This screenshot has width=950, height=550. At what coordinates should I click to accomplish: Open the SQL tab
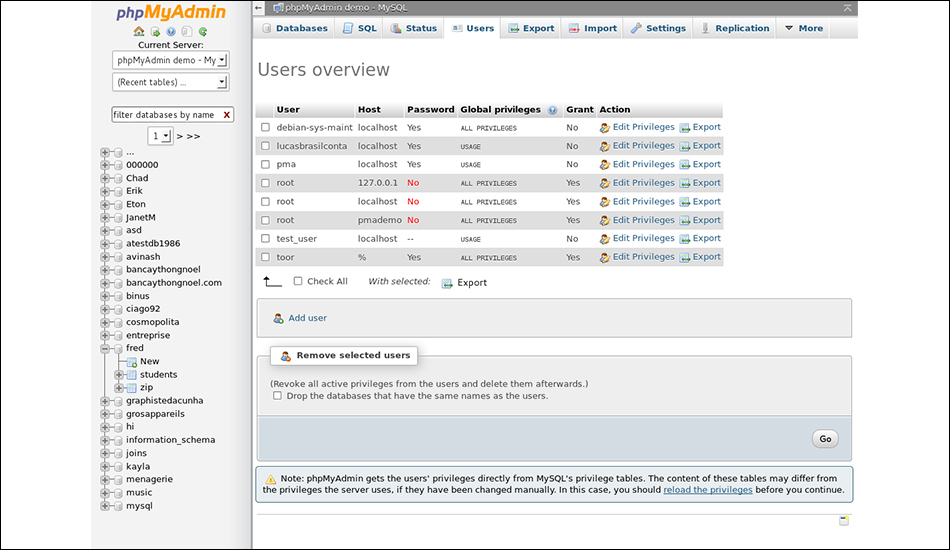359,28
